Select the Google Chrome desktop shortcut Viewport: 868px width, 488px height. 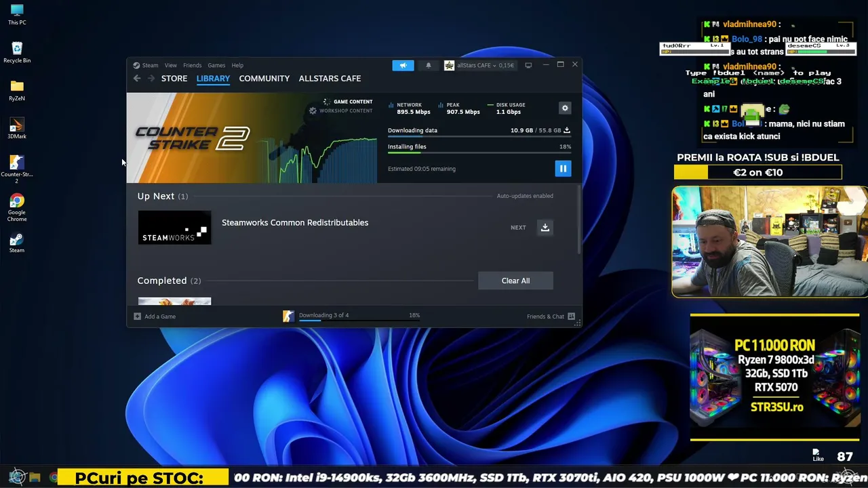[x=17, y=207]
